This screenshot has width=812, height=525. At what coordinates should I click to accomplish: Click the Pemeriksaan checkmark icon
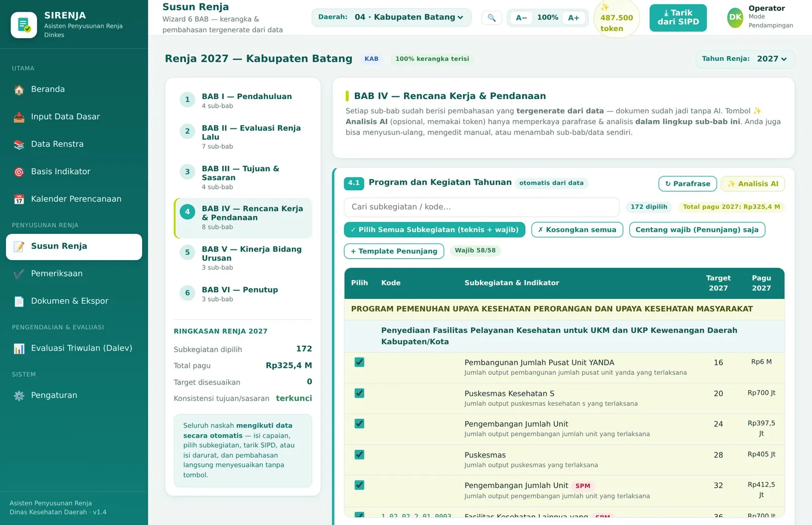[x=19, y=274]
